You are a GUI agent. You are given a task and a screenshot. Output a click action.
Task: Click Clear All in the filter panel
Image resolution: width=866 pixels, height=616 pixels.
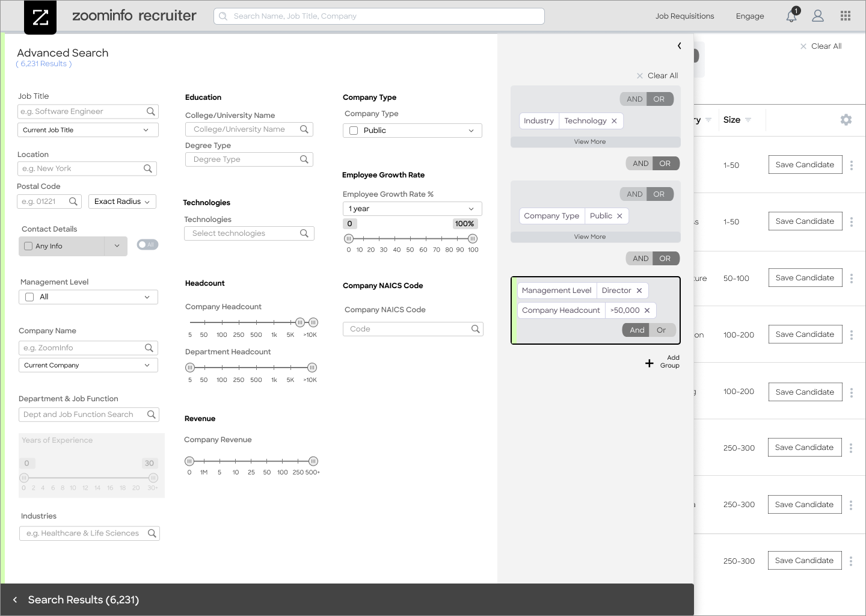(x=657, y=76)
